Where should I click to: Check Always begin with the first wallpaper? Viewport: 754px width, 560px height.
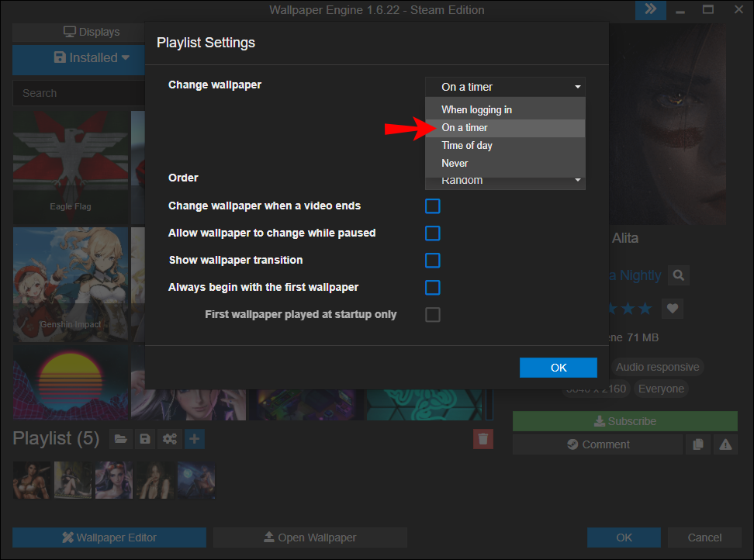tap(432, 288)
